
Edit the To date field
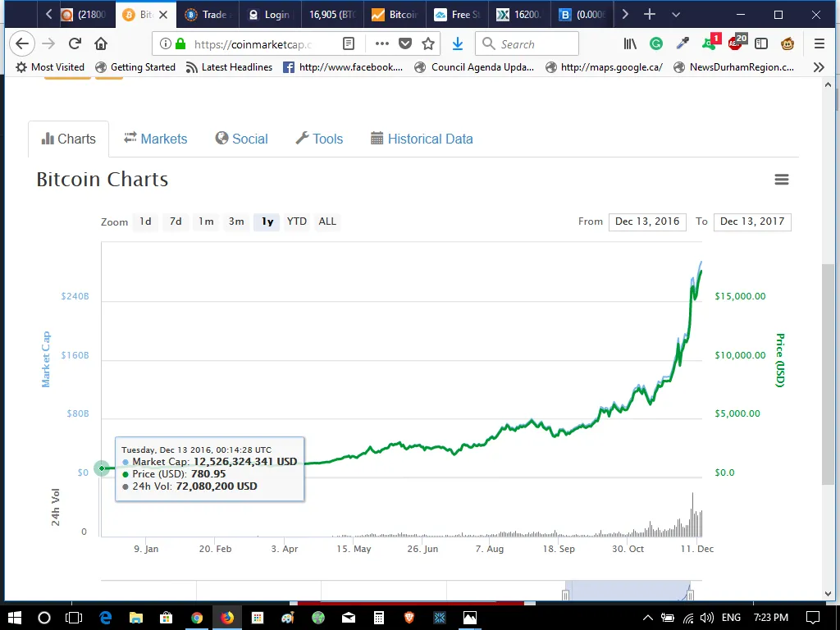click(x=752, y=221)
